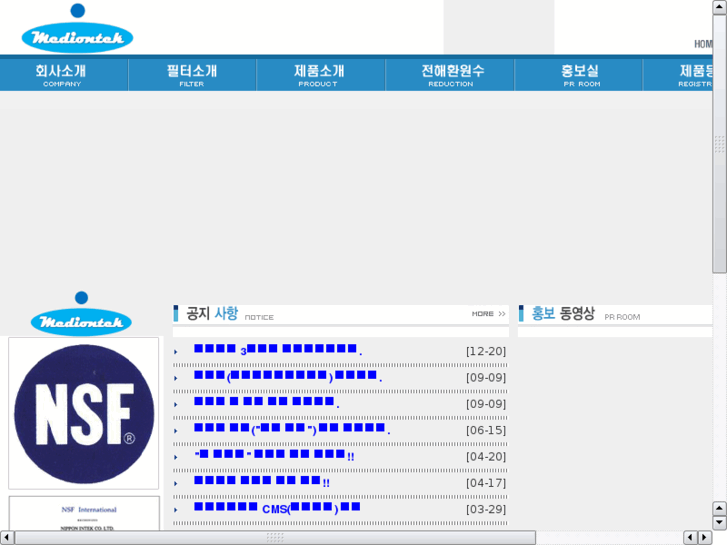The height and width of the screenshot is (545, 727).
Task: Click the vertical scrollbar down arrow
Action: click(720, 523)
